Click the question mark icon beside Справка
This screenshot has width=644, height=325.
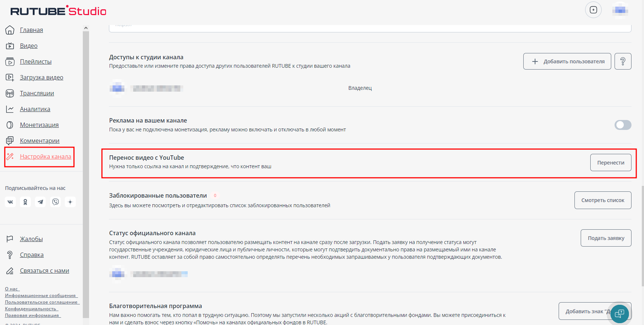click(10, 255)
